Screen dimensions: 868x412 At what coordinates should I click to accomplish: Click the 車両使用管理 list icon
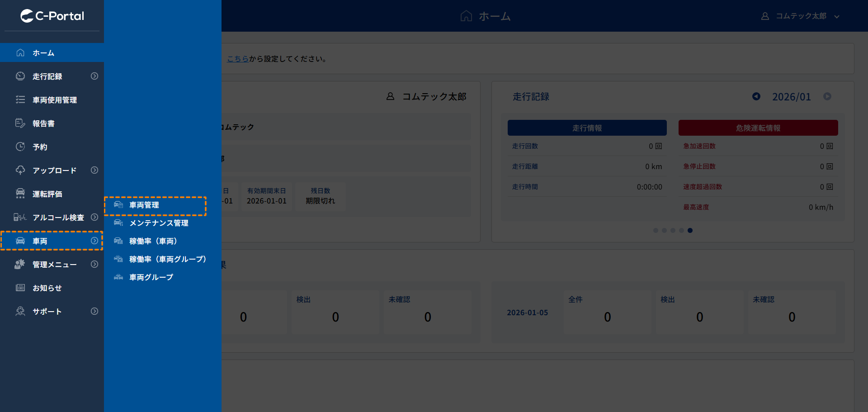20,100
